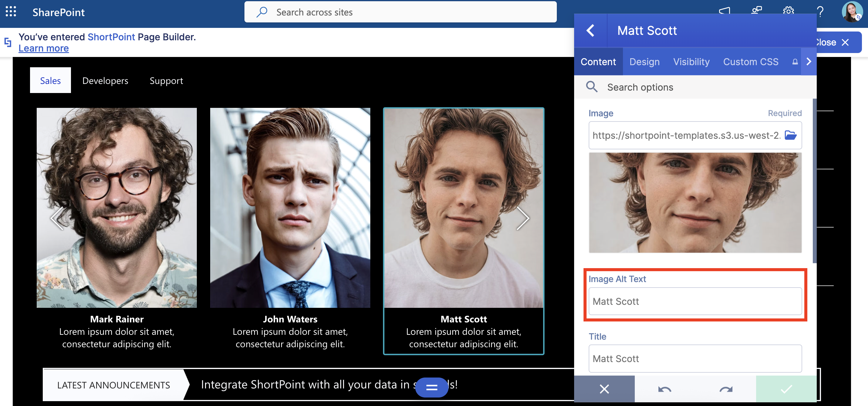Switch to the Design tab
The width and height of the screenshot is (868, 406).
tap(644, 62)
